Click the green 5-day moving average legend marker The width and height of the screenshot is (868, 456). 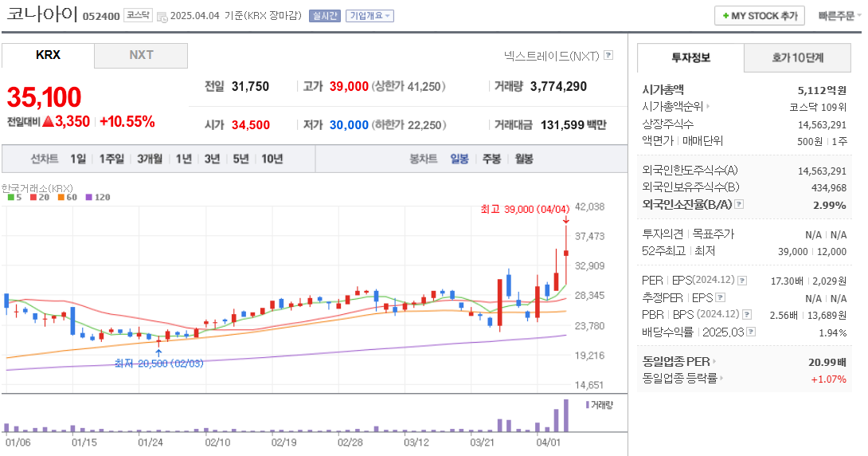[x=11, y=197]
